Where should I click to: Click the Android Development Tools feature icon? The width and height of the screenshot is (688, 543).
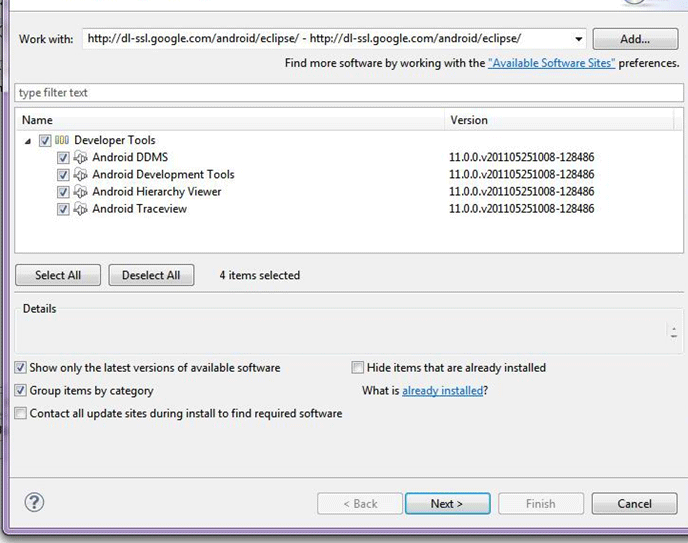click(80, 175)
